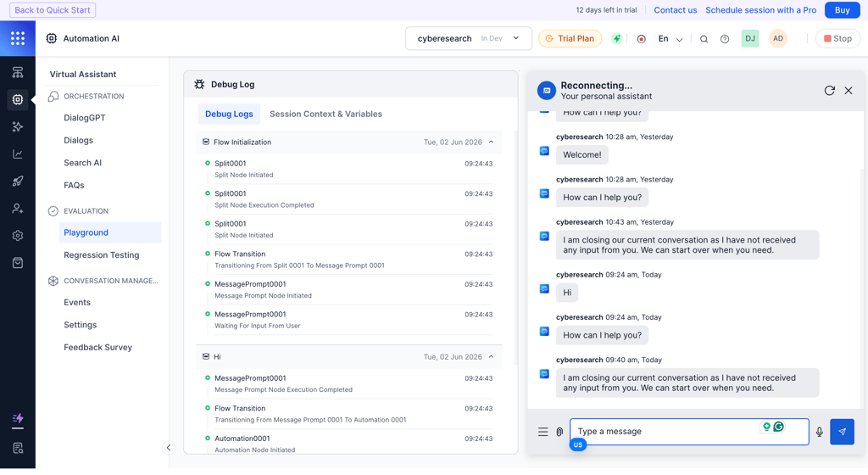Open the settings gear icon in rail

coord(18,235)
